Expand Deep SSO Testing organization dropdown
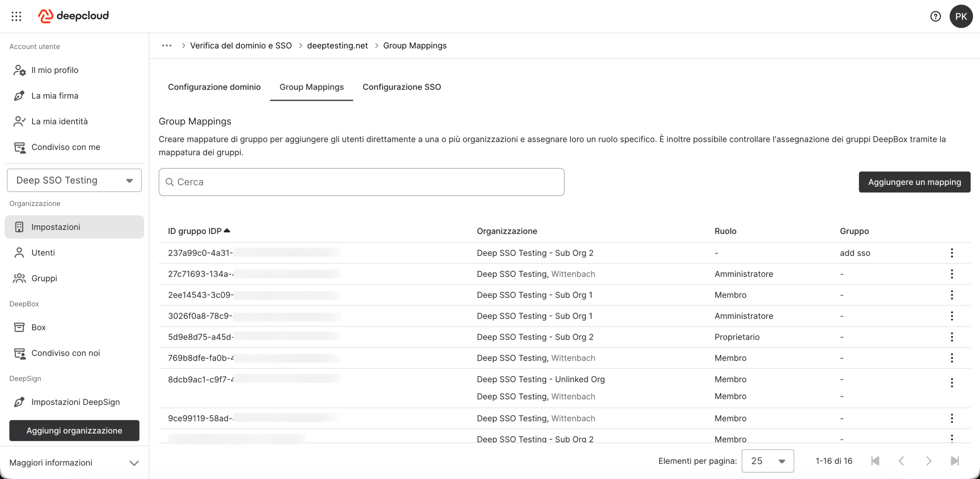 coord(74,180)
